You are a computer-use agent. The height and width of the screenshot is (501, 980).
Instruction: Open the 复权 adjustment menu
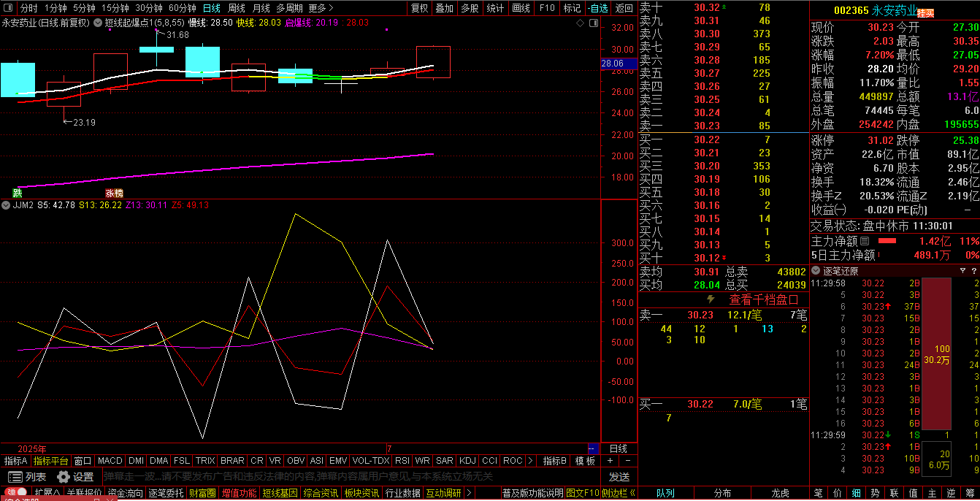(x=420, y=9)
